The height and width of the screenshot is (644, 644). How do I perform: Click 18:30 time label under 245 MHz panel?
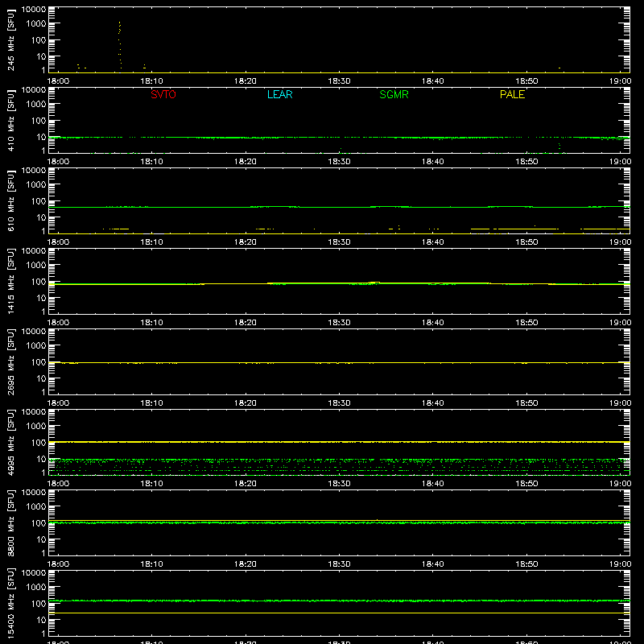click(339, 81)
